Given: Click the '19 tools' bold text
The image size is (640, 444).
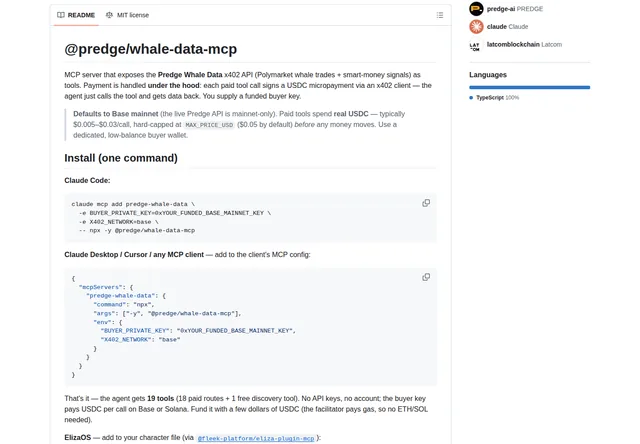Looking at the screenshot, I should pyautogui.click(x=160, y=398).
